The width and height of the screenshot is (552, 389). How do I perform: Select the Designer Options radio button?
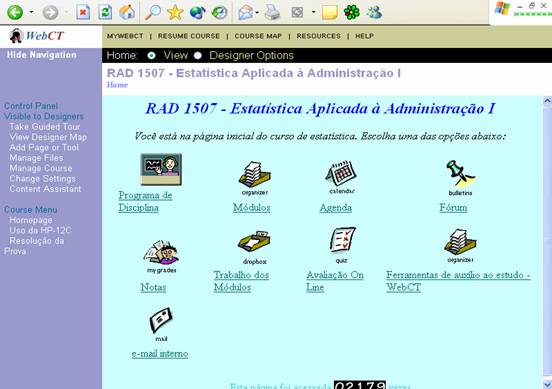[x=198, y=56]
